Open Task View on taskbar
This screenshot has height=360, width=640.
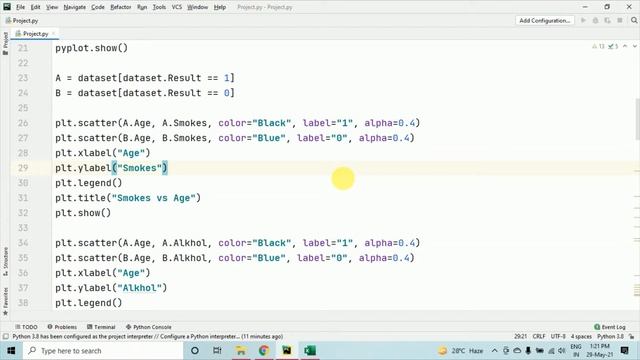pos(217,351)
